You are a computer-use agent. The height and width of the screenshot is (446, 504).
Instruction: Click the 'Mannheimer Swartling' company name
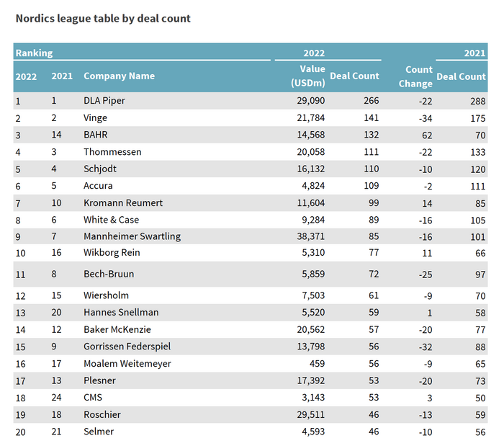[x=132, y=236]
